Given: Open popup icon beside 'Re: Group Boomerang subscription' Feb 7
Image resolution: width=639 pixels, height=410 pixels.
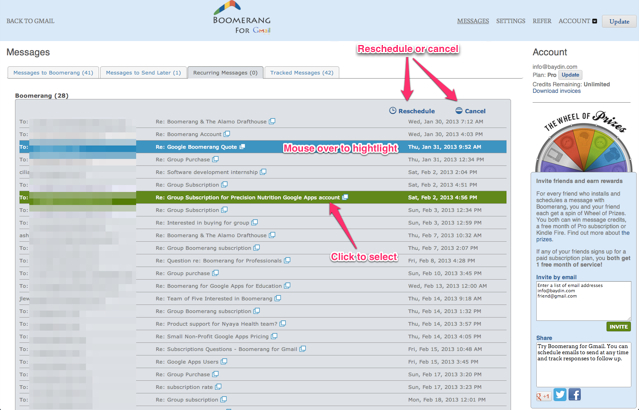Looking at the screenshot, I should (257, 247).
